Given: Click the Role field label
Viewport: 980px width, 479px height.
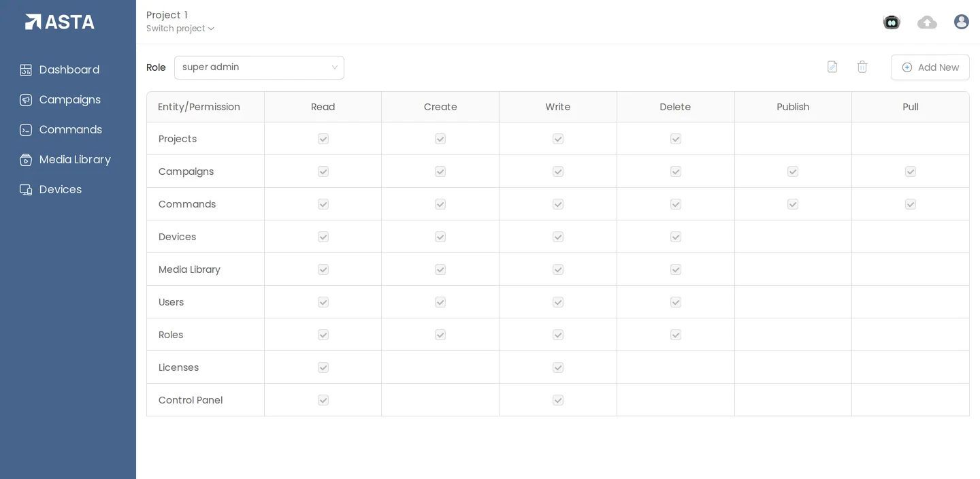Looking at the screenshot, I should pos(156,67).
